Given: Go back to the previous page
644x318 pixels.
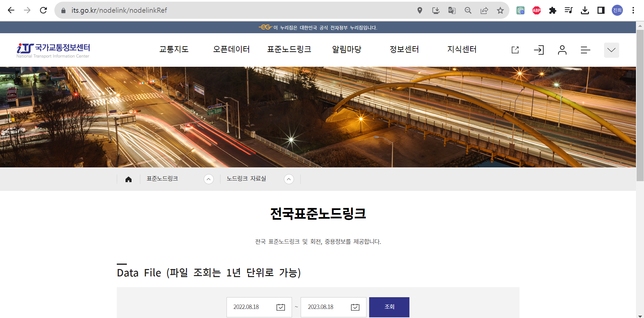Looking at the screenshot, I should pyautogui.click(x=11, y=10).
